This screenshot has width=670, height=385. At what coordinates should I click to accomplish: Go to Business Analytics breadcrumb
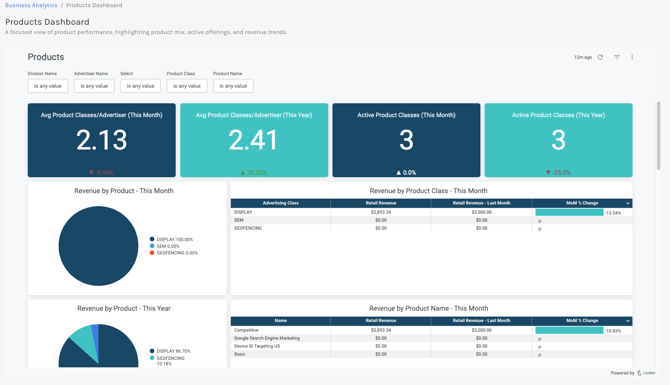pos(31,5)
